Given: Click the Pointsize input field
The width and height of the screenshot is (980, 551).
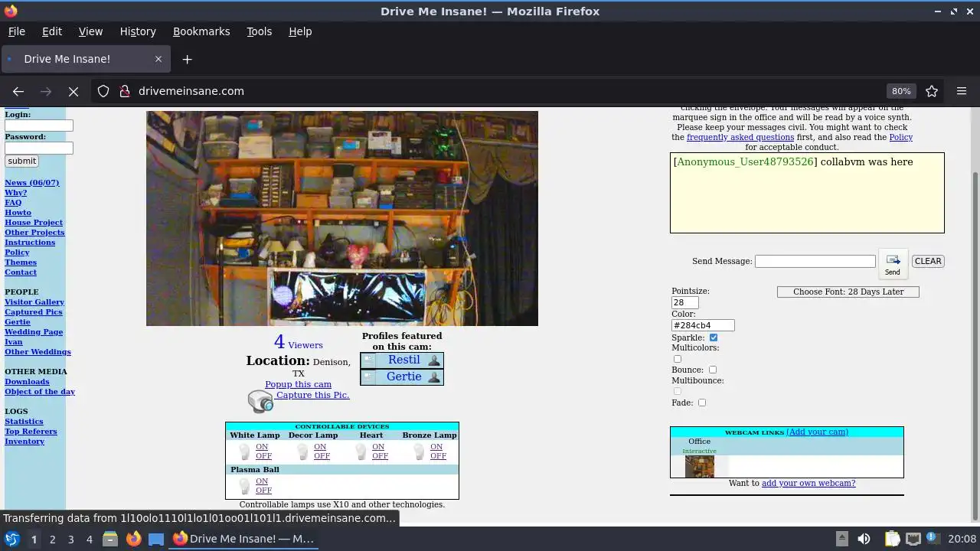Looking at the screenshot, I should pos(685,302).
